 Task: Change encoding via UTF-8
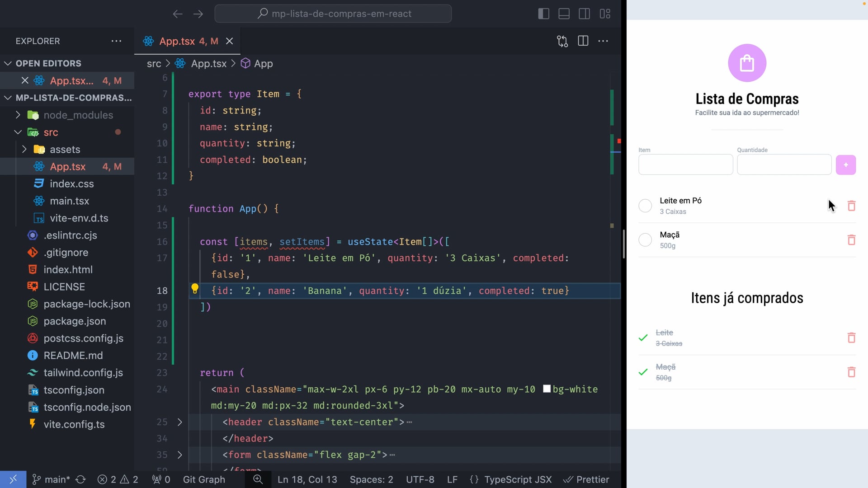click(420, 479)
